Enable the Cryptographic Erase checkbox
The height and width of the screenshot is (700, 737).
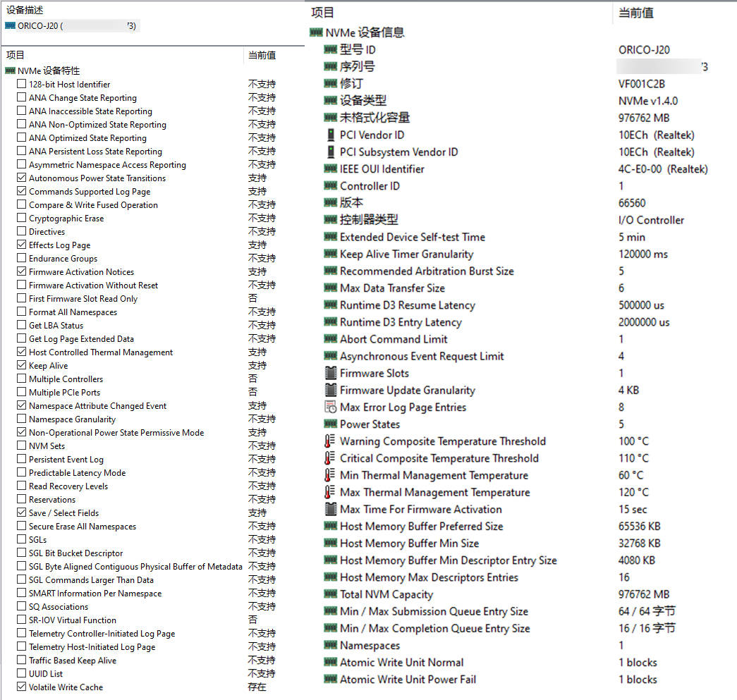[x=22, y=219]
